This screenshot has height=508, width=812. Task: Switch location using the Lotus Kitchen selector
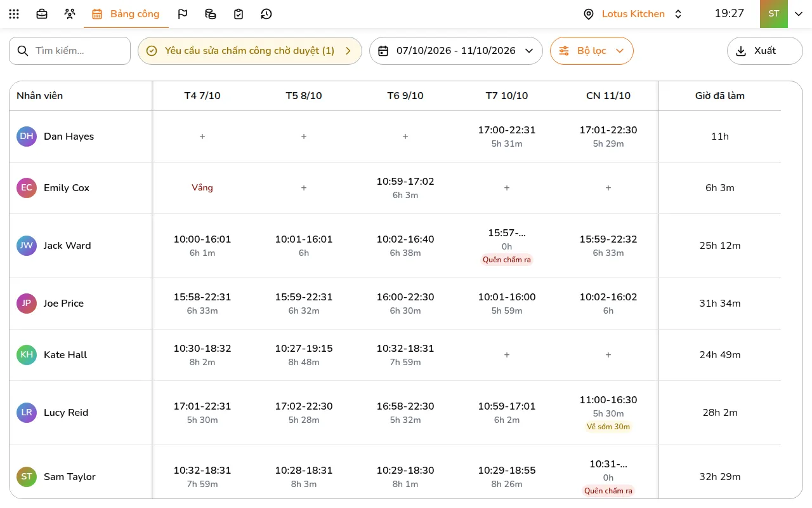pos(633,14)
